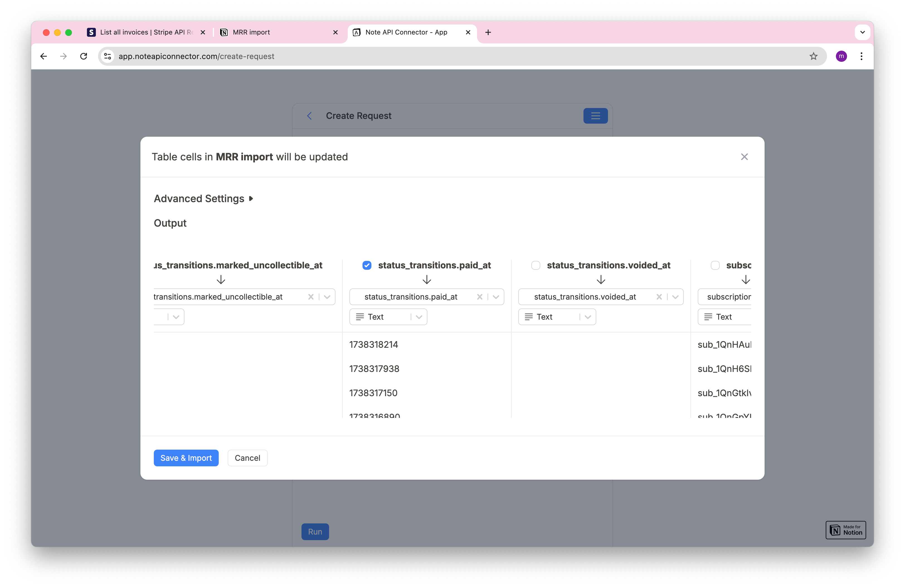Clear the status_transitions.paid_at field mapping
This screenshot has width=905, height=588.
tap(480, 297)
